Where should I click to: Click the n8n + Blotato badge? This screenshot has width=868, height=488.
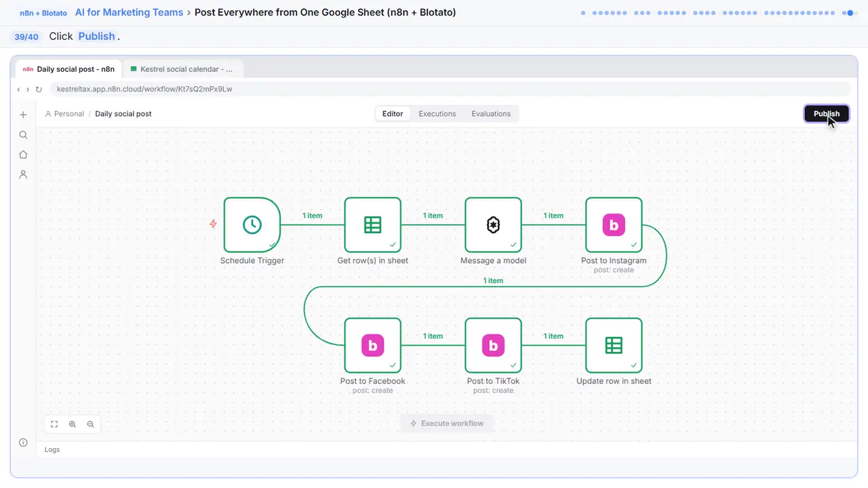[x=43, y=13]
